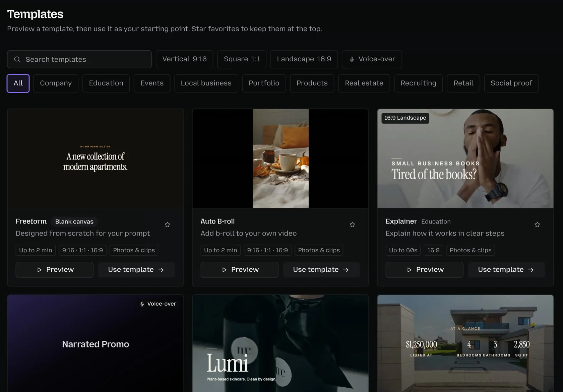
Task: Open the Education category
Action: 106,83
